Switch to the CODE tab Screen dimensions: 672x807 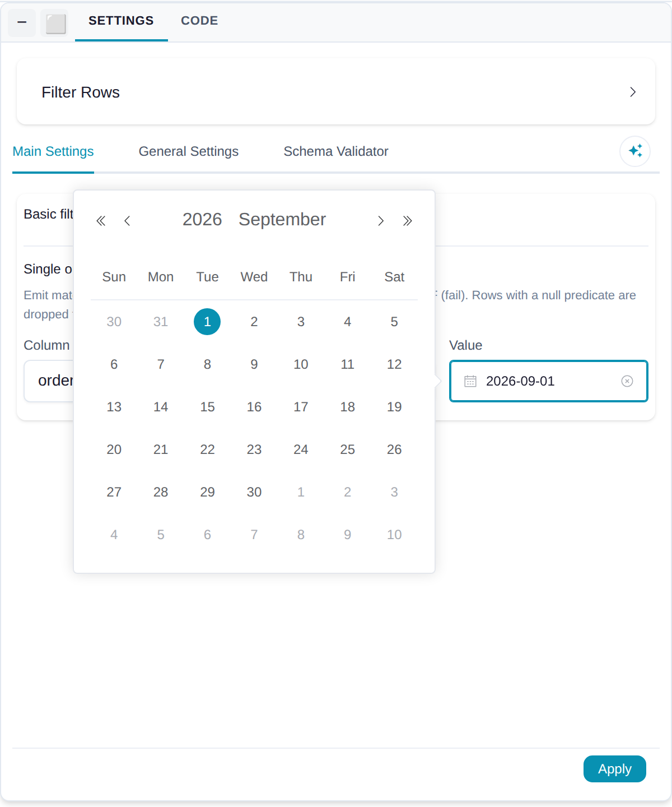[x=199, y=21]
